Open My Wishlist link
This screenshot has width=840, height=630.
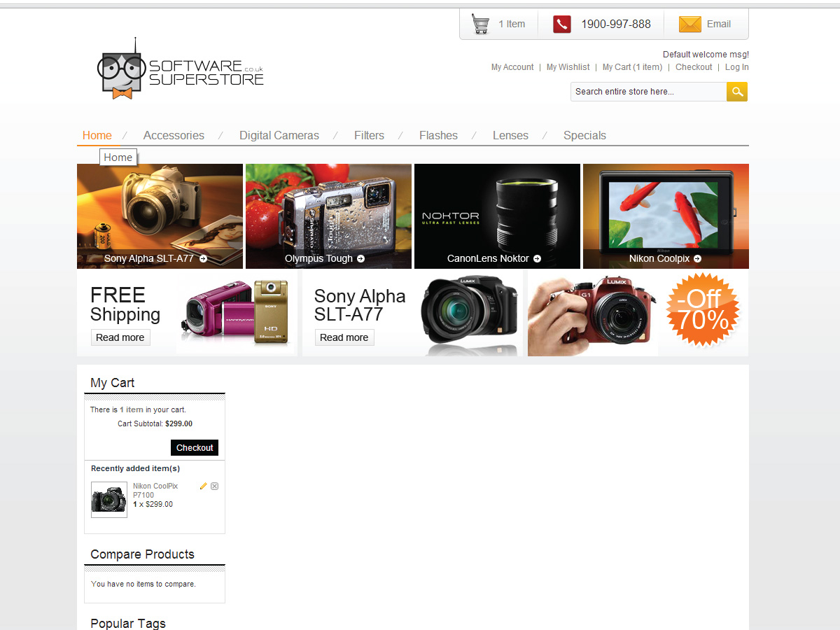[x=568, y=67]
